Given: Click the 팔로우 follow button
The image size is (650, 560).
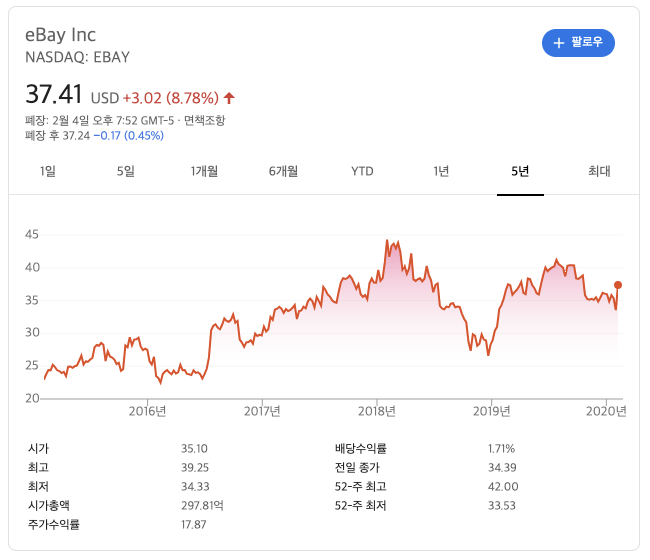Looking at the screenshot, I should pyautogui.click(x=578, y=43).
